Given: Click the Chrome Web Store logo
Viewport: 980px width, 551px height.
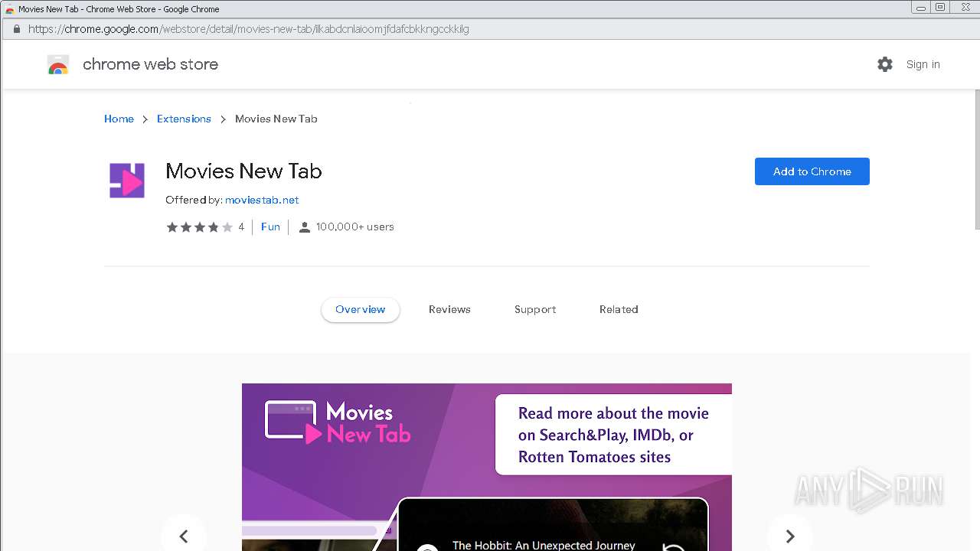Looking at the screenshot, I should point(58,64).
